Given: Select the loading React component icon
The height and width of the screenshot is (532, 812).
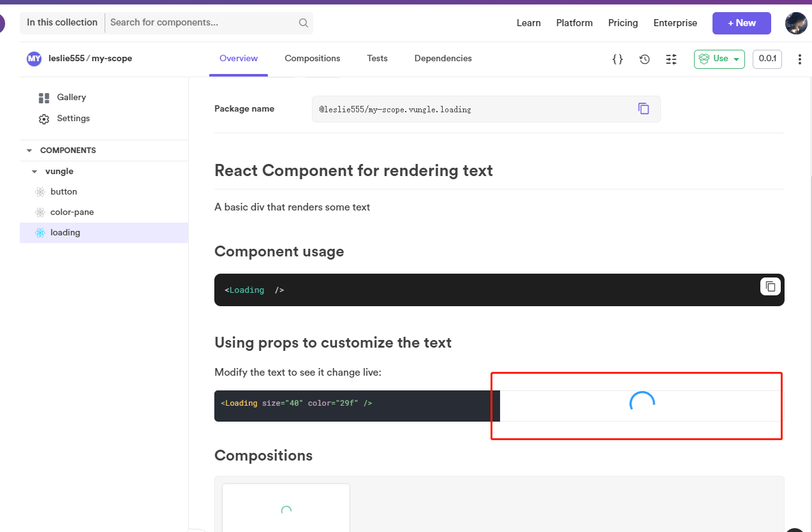Looking at the screenshot, I should 39,232.
